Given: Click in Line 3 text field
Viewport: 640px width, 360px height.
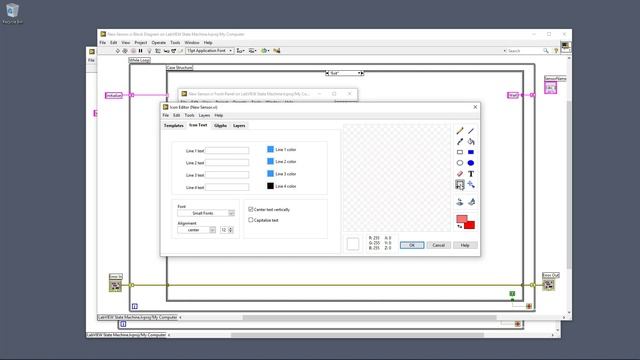Looking at the screenshot, I should (x=227, y=175).
